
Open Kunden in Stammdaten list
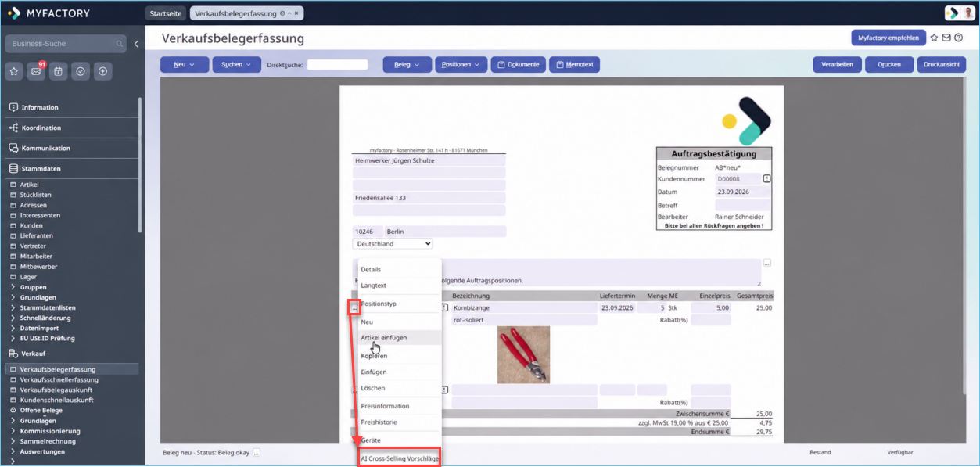pos(31,225)
